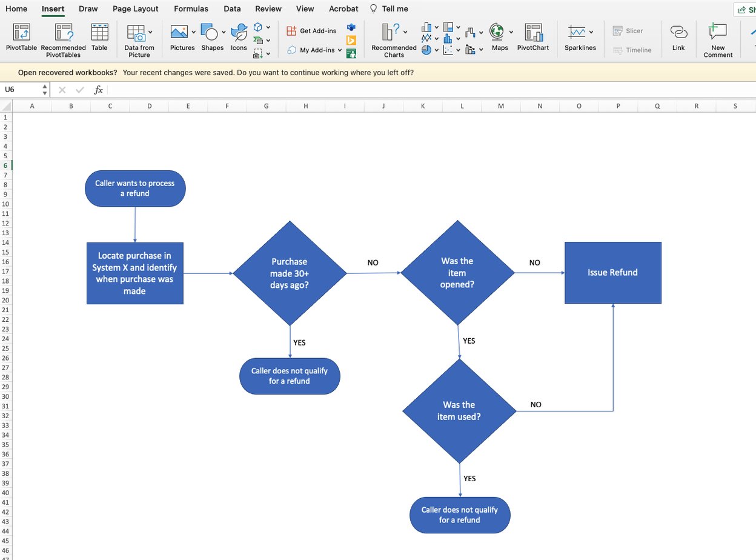Insert a Table
Viewport: 756px width, 560px height.
coord(99,38)
